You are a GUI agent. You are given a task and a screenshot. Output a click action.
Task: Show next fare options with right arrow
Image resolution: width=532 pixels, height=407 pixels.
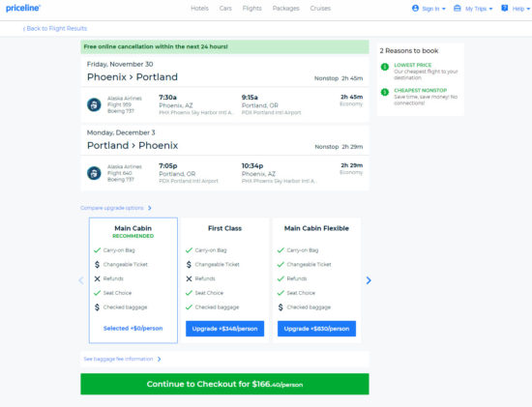(x=369, y=280)
